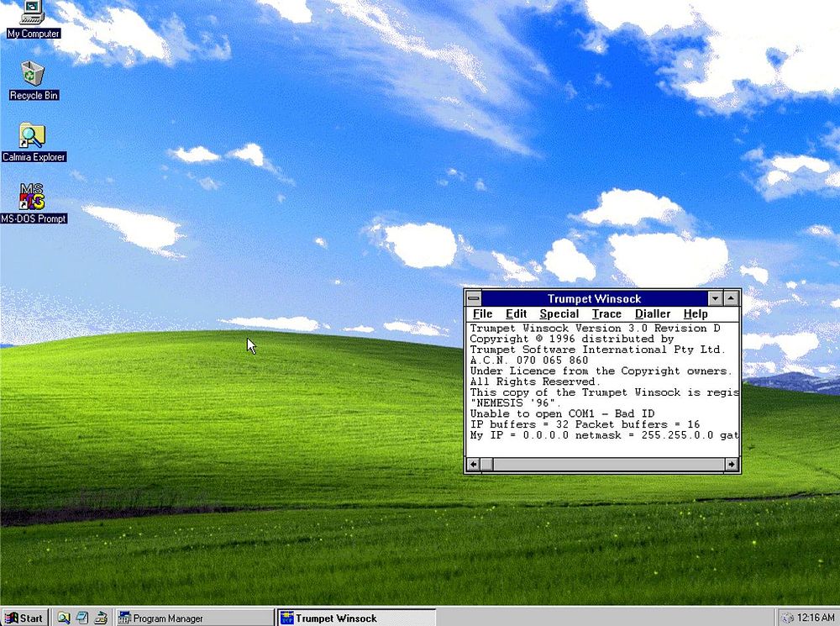Open the Trace menu in Trumpet Winsock
The height and width of the screenshot is (626, 840).
point(606,314)
